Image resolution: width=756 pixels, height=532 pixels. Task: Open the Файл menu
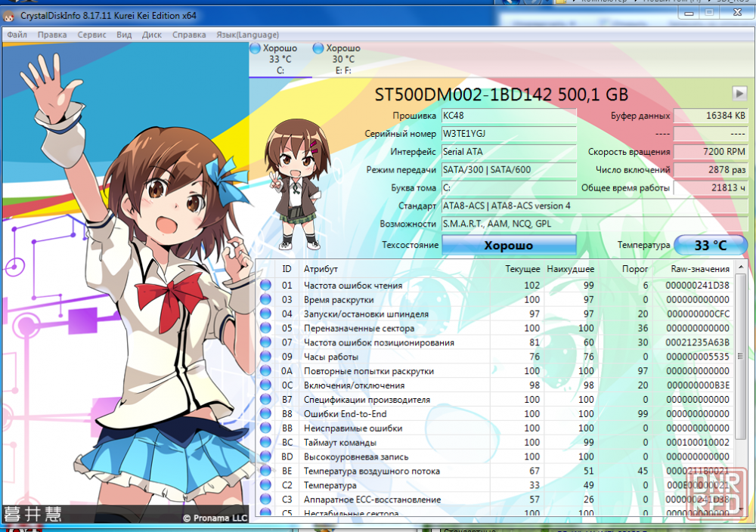[17, 35]
